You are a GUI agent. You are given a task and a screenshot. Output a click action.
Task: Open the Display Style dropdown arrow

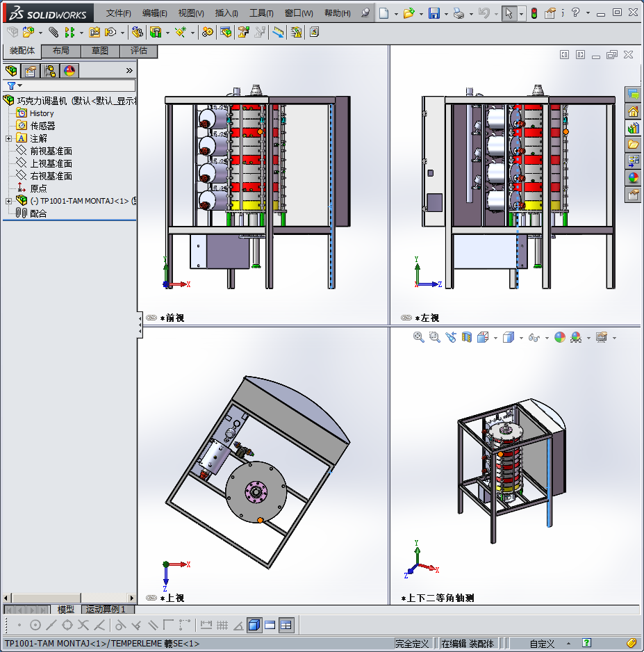pos(521,338)
